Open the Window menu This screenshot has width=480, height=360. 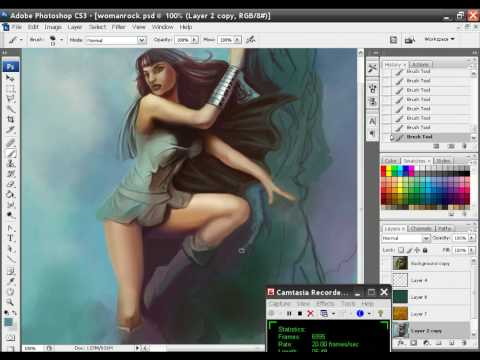163,27
